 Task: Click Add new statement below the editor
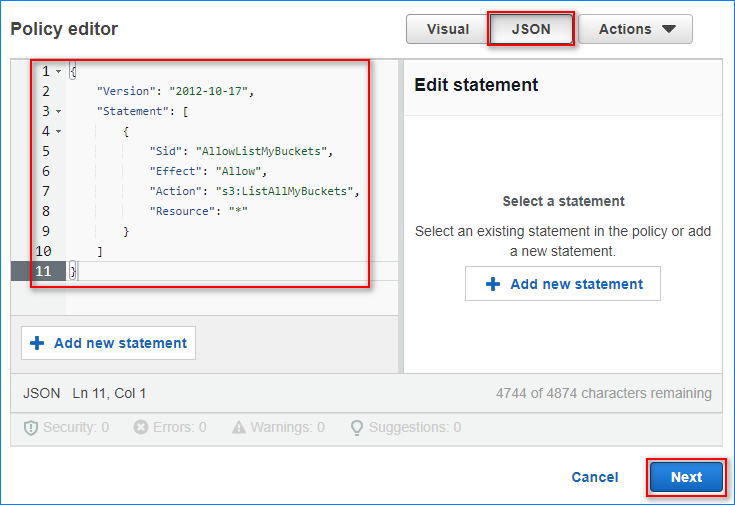(108, 343)
